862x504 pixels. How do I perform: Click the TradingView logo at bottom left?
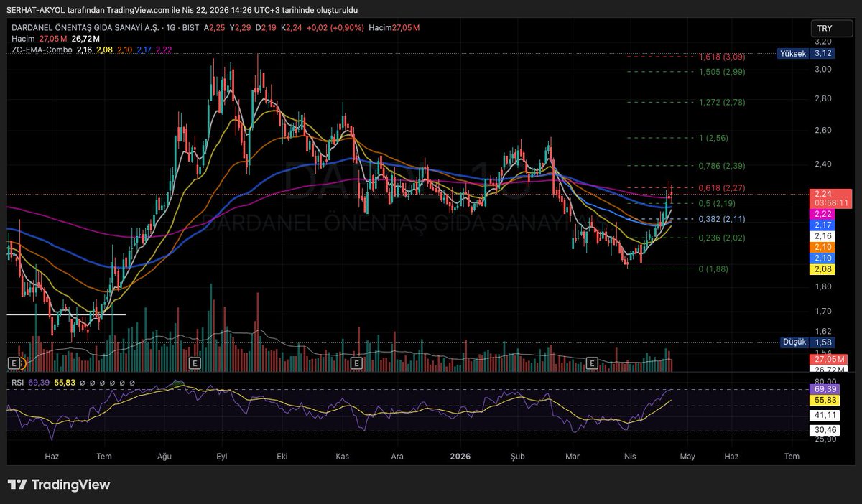click(x=59, y=485)
